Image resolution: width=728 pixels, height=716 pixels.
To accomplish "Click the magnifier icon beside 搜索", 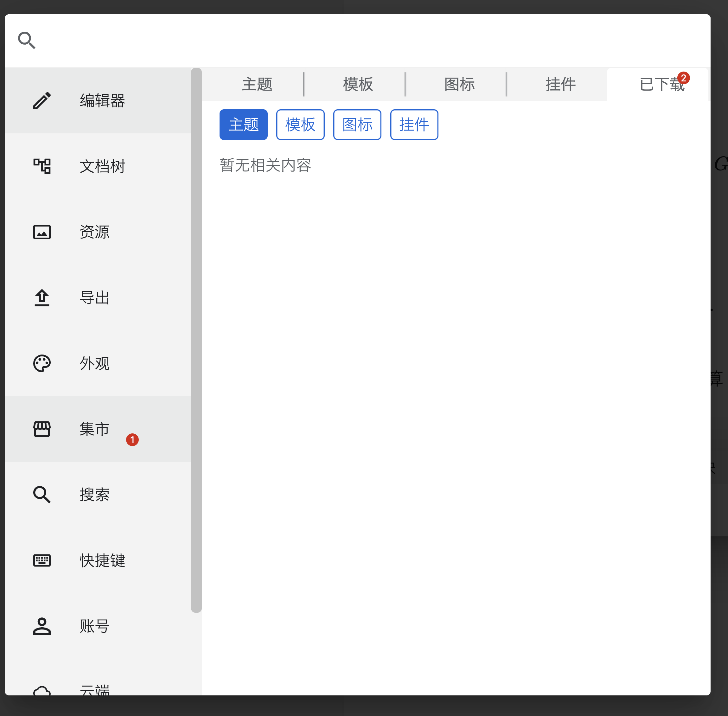I will 42,495.
